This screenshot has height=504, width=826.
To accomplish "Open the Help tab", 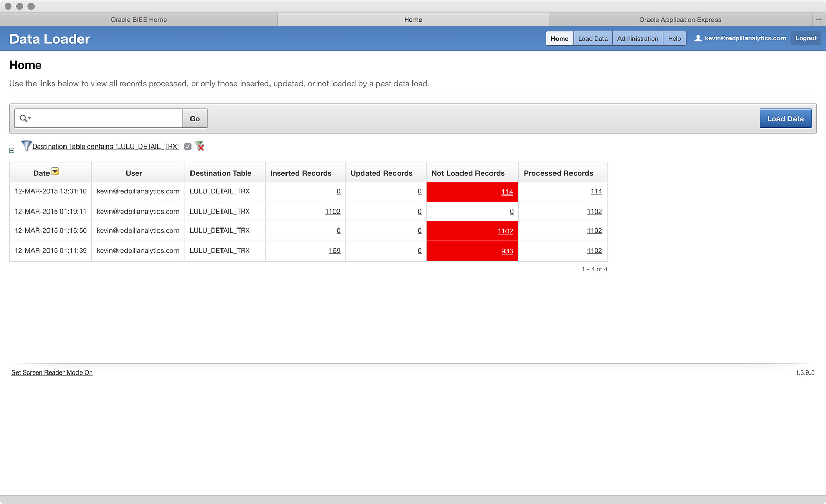I will pyautogui.click(x=674, y=39).
